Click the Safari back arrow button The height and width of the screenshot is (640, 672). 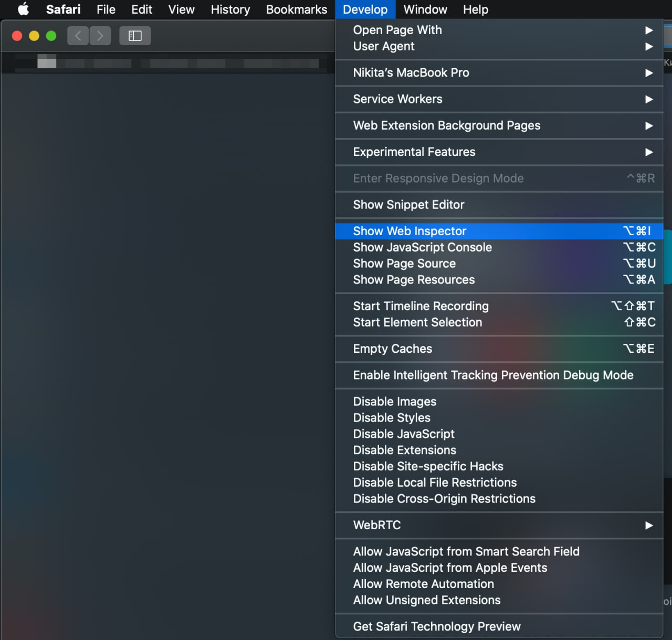tap(78, 36)
